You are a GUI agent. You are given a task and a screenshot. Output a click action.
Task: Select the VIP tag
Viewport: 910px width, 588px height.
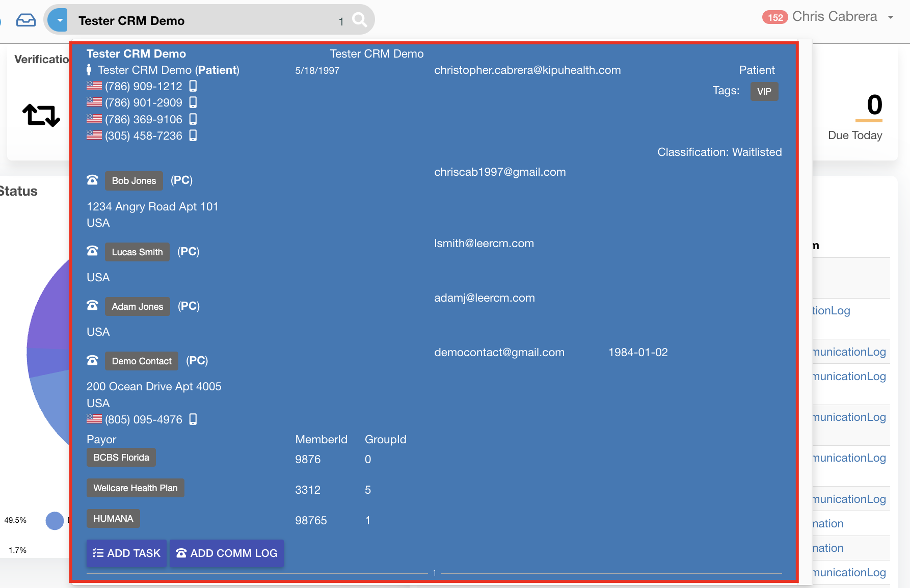(764, 92)
